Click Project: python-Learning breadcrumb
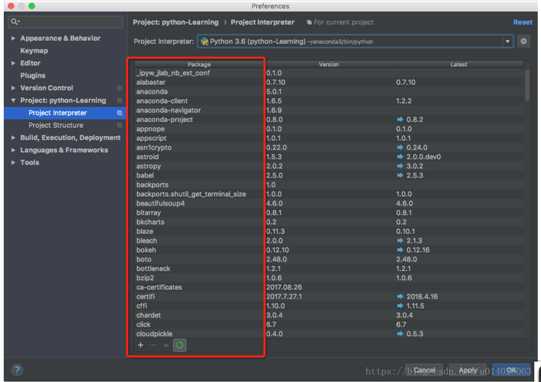Image resolution: width=541 pixels, height=382 pixels. (x=176, y=22)
